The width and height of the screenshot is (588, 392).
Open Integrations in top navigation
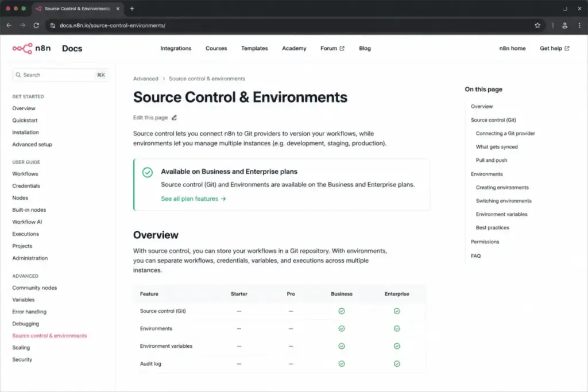click(x=176, y=48)
